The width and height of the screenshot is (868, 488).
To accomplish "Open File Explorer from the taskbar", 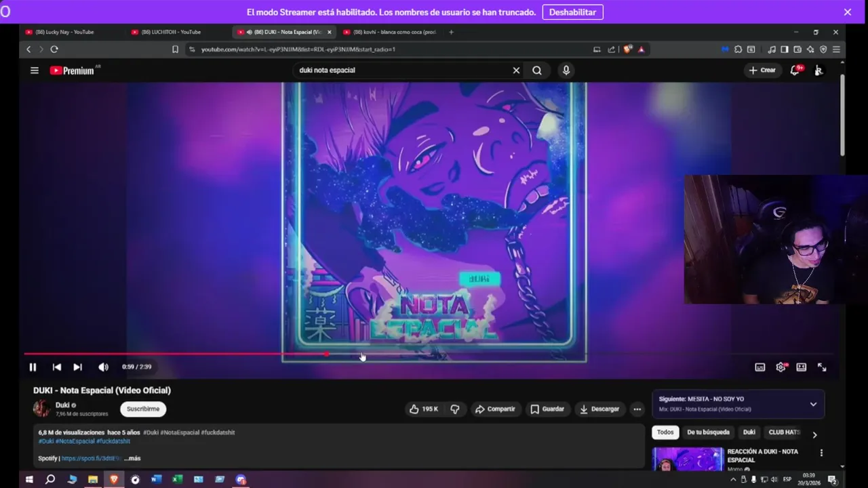I will click(x=93, y=479).
